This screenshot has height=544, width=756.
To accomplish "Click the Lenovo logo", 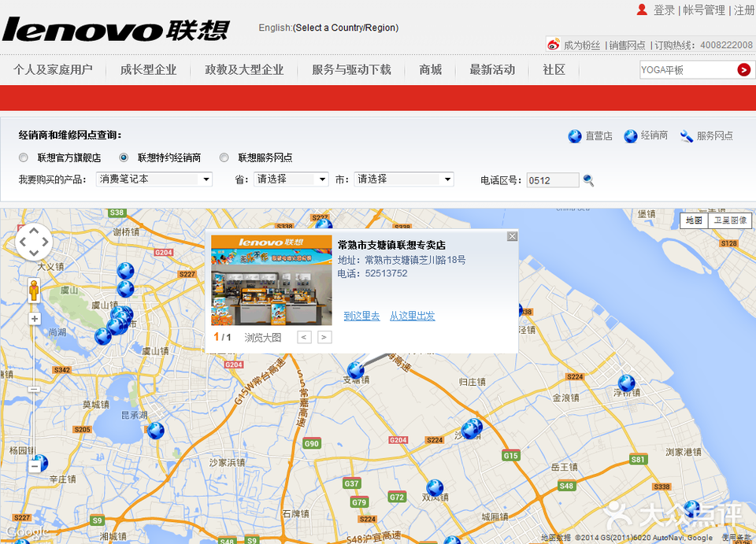I will click(116, 29).
